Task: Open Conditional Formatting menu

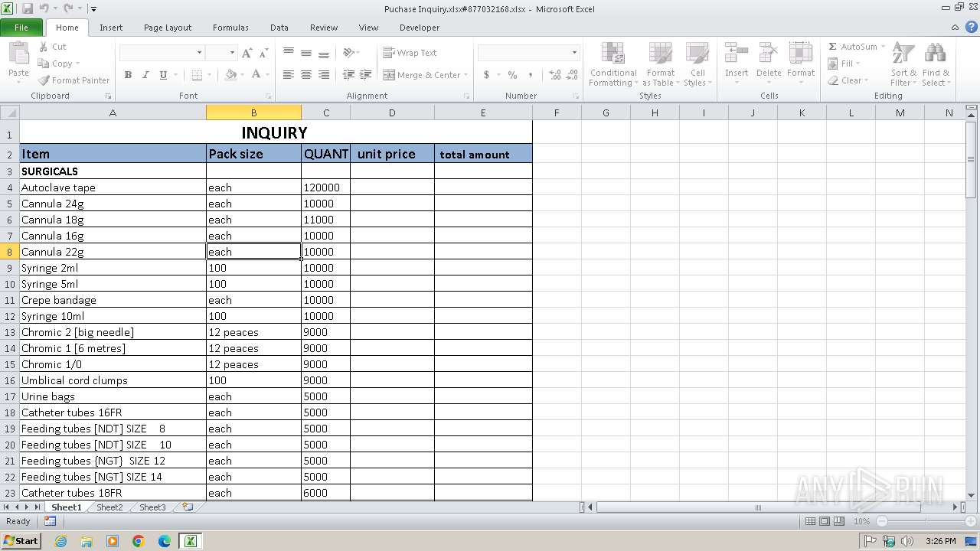Action: pos(613,64)
